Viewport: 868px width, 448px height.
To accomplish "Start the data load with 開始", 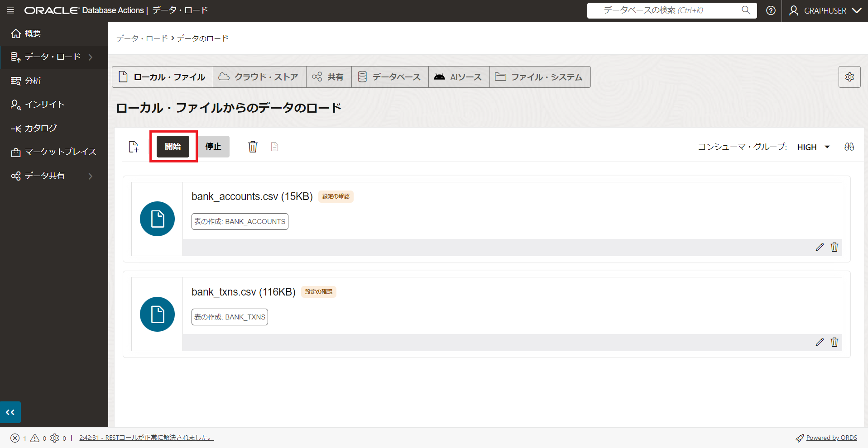I will coord(173,146).
